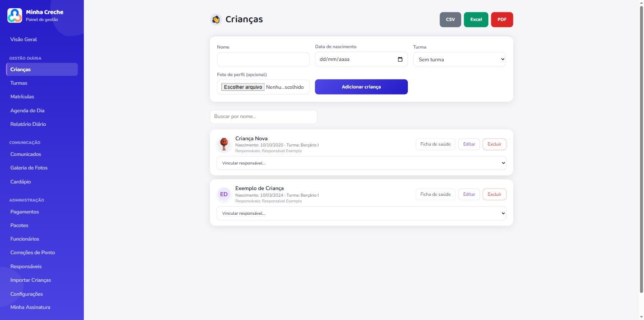
Task: Click the scrollbar down arrow
Action: click(x=641, y=317)
